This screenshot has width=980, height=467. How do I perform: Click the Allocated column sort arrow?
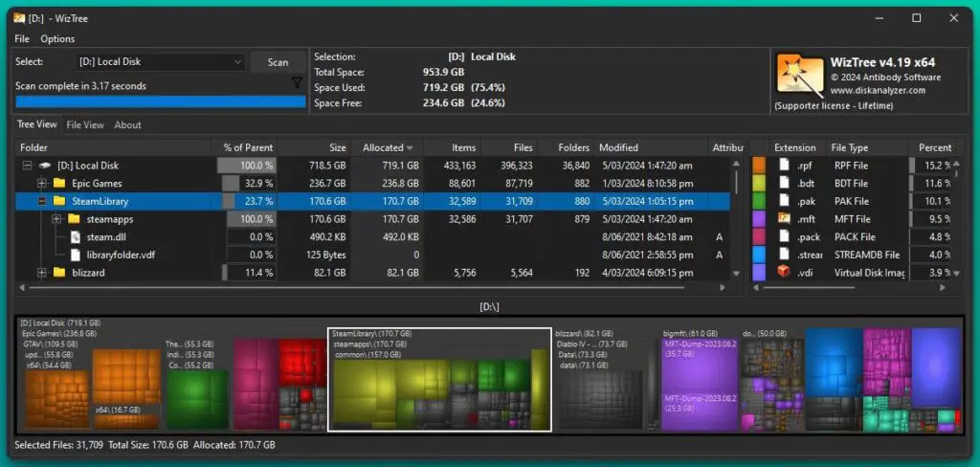[x=410, y=148]
